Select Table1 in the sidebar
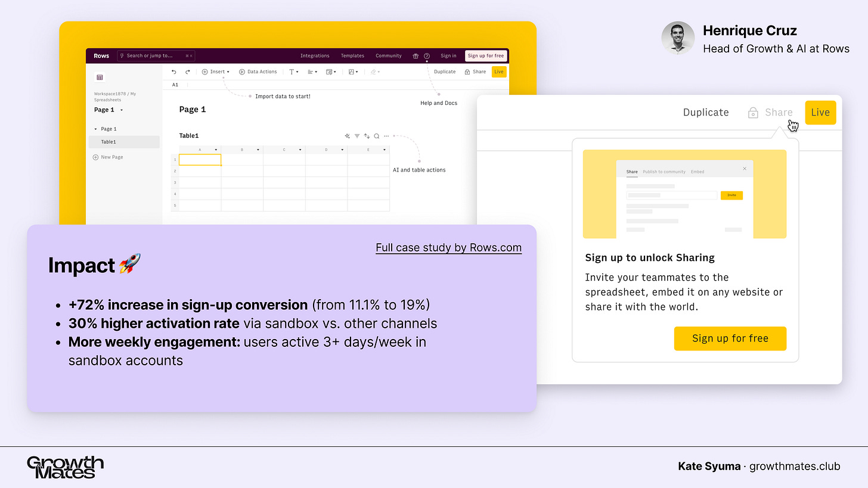This screenshot has width=868, height=488. pyautogui.click(x=124, y=142)
